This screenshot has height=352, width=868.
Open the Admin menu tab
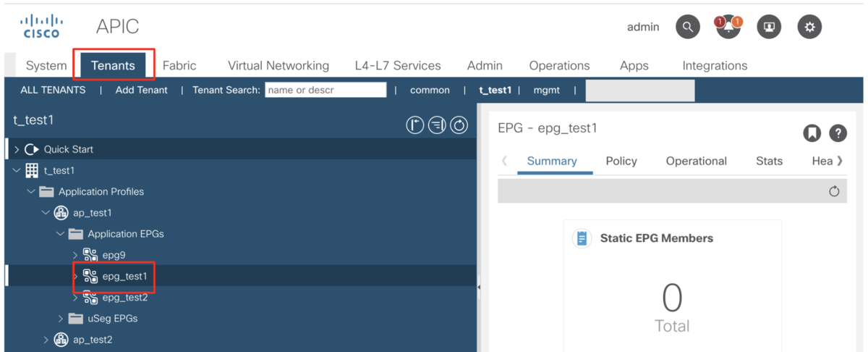coord(485,65)
